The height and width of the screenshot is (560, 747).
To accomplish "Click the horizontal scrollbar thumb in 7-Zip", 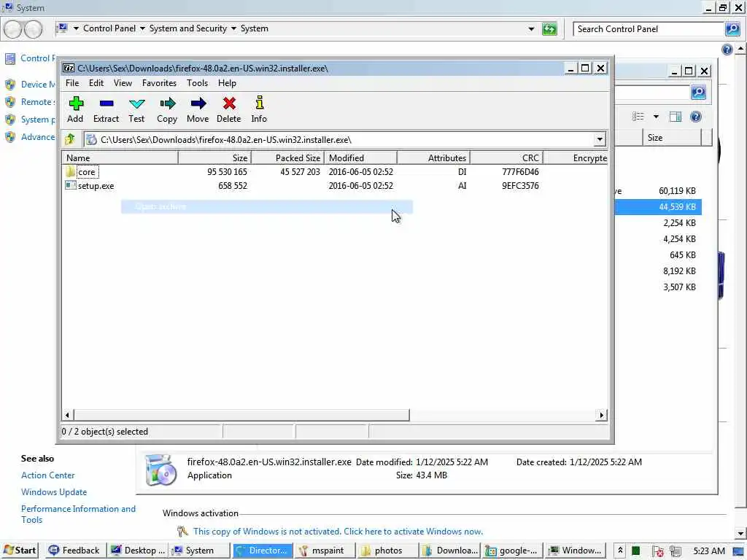I will tap(241, 415).
